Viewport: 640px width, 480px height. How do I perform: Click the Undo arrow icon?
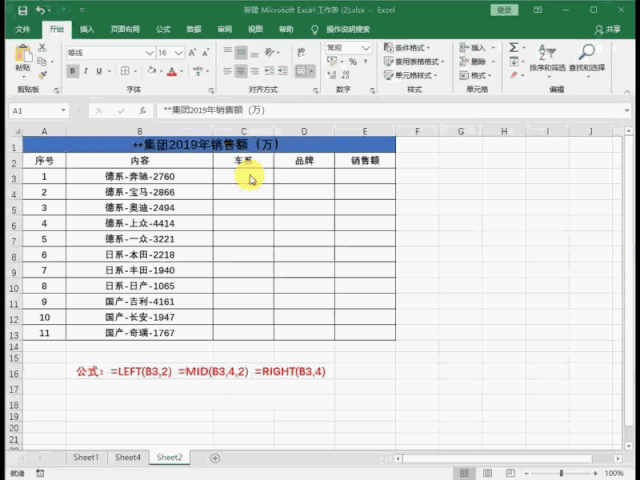(x=40, y=10)
